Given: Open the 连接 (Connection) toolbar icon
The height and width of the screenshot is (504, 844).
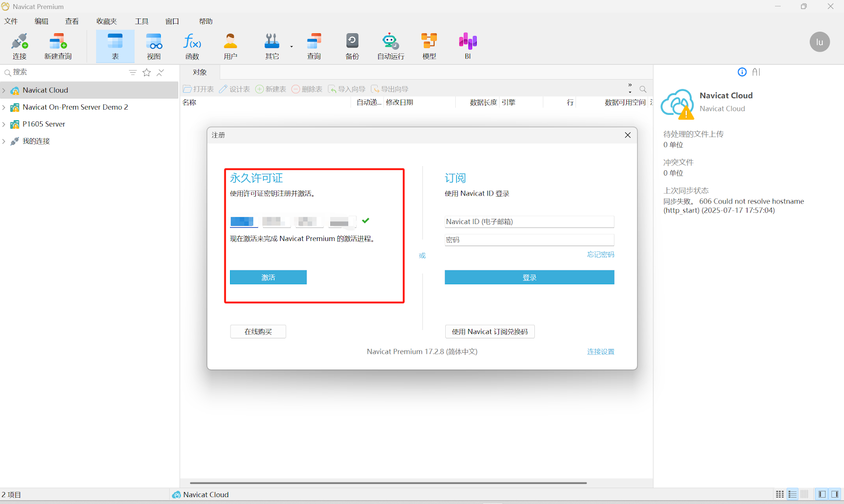Looking at the screenshot, I should pos(20,46).
